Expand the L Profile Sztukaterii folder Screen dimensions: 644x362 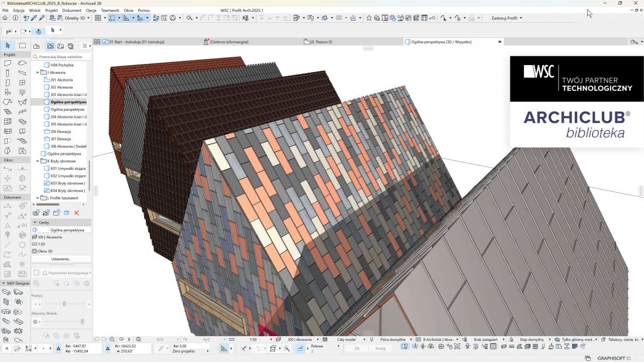[38, 198]
